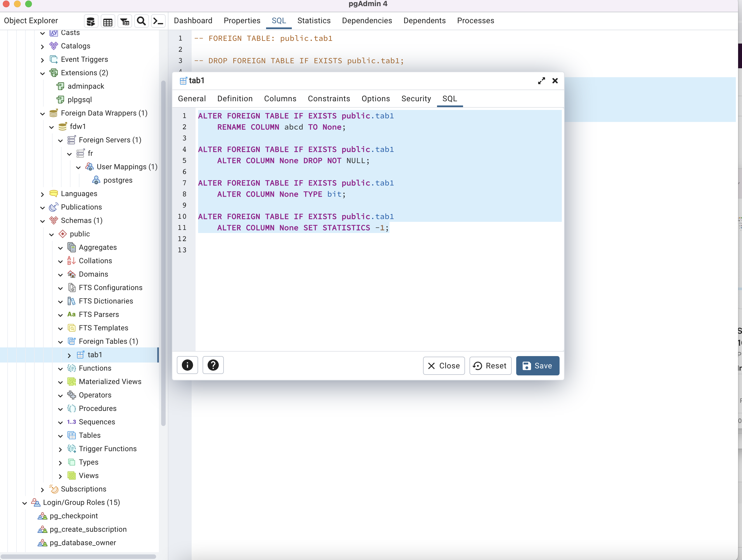The height and width of the screenshot is (560, 742).
Task: Collapse the Foreign Data Wrappers node
Action: point(43,114)
